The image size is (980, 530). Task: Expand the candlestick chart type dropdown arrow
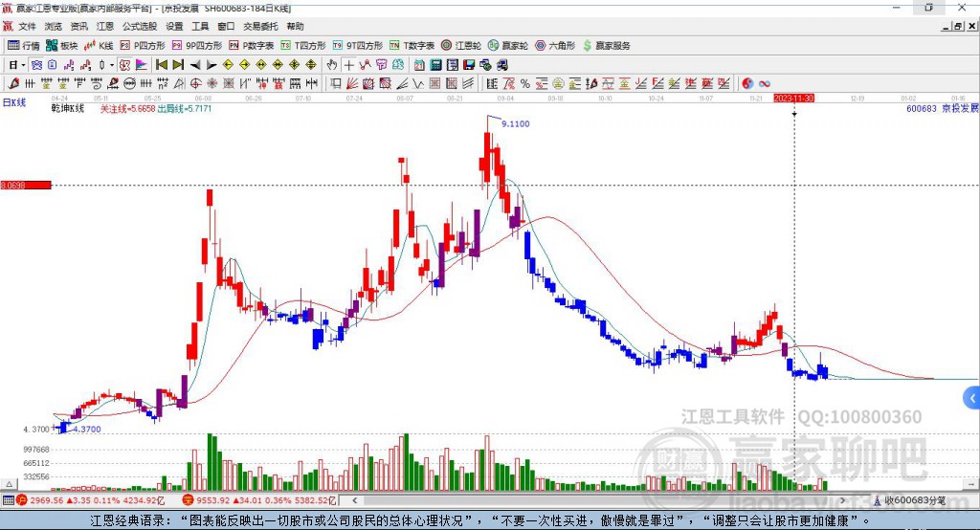(112, 65)
